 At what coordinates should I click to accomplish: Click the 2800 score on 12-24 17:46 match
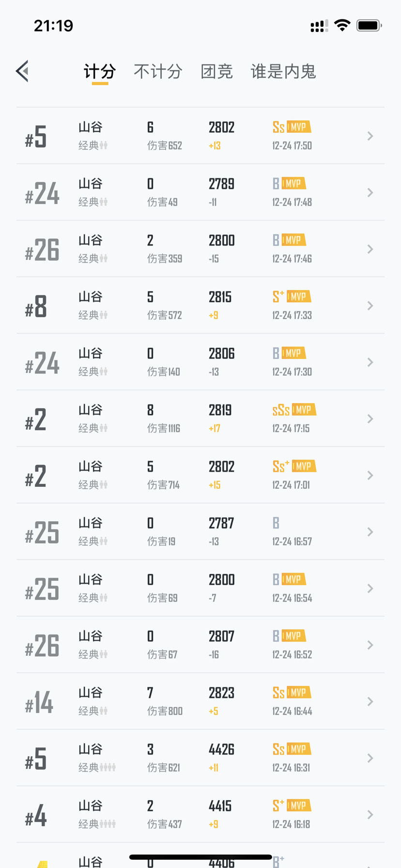click(222, 240)
